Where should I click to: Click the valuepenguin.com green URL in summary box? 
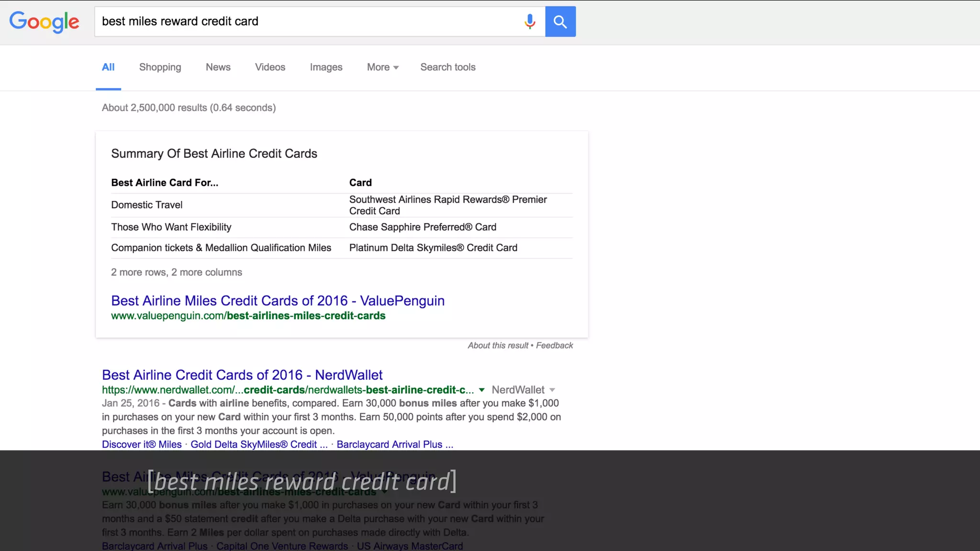(248, 316)
